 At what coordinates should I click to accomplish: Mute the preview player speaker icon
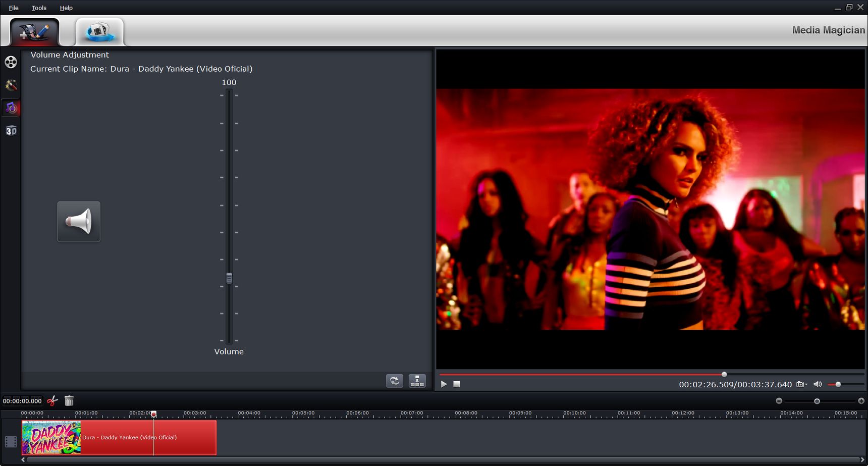click(x=818, y=384)
